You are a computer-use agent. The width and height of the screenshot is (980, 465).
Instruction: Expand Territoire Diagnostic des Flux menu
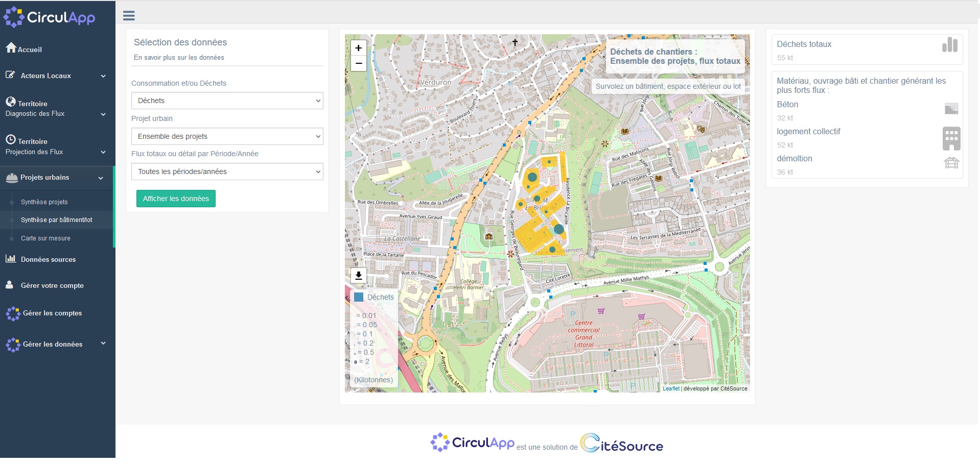pyautogui.click(x=56, y=108)
